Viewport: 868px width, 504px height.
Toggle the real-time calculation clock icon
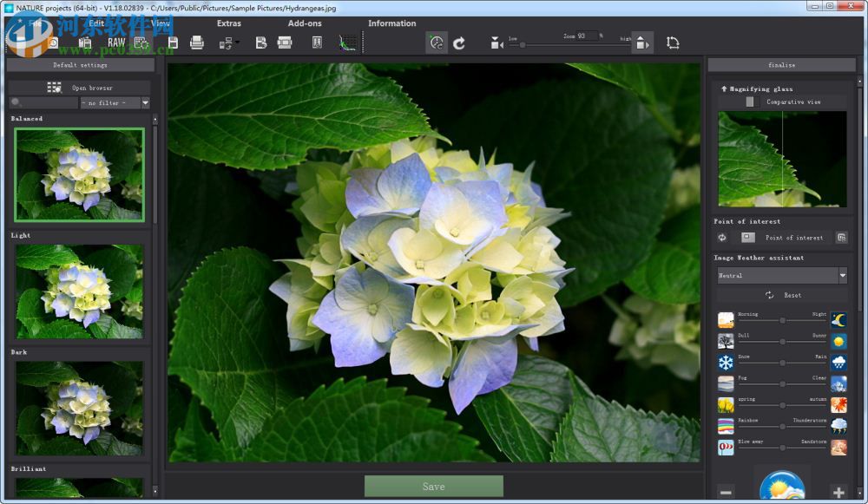click(x=437, y=43)
